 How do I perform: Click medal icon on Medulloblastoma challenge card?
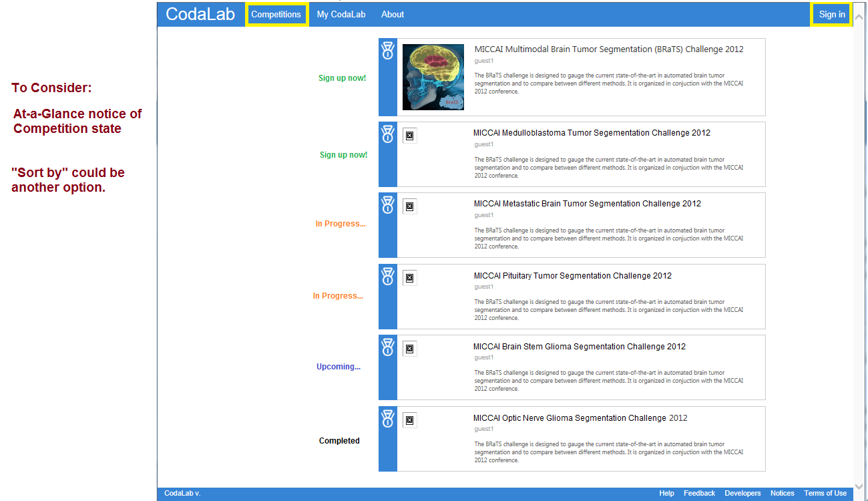[388, 134]
